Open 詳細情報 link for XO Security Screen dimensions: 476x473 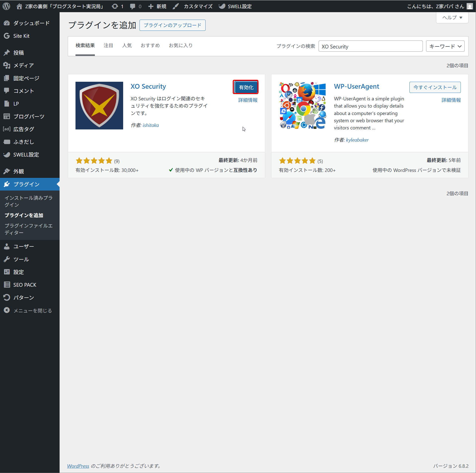pos(248,100)
